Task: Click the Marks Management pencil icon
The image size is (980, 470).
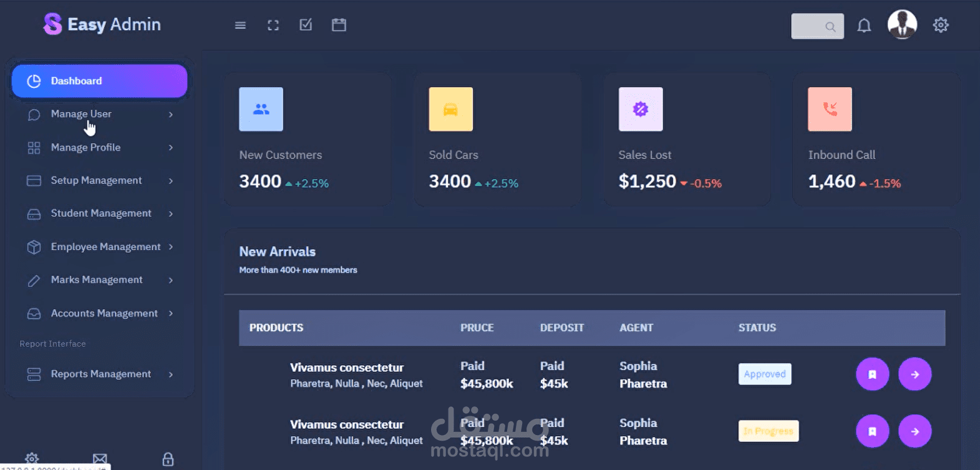Action: point(34,281)
